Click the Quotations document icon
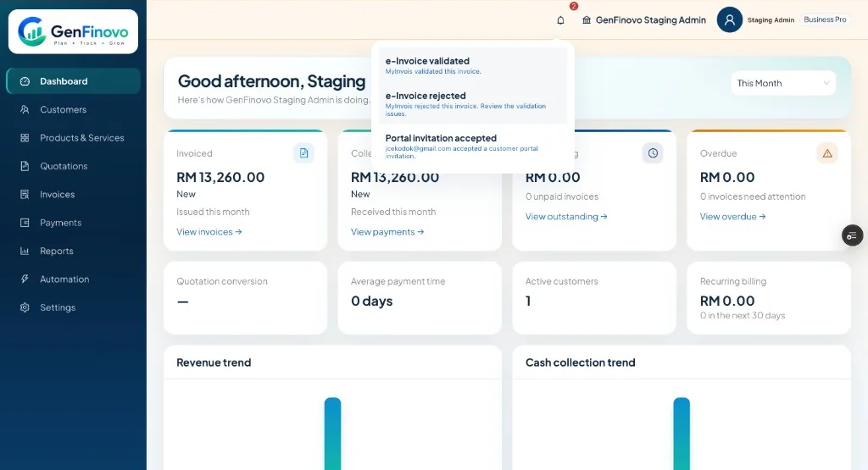The width and height of the screenshot is (868, 470). coord(25,166)
